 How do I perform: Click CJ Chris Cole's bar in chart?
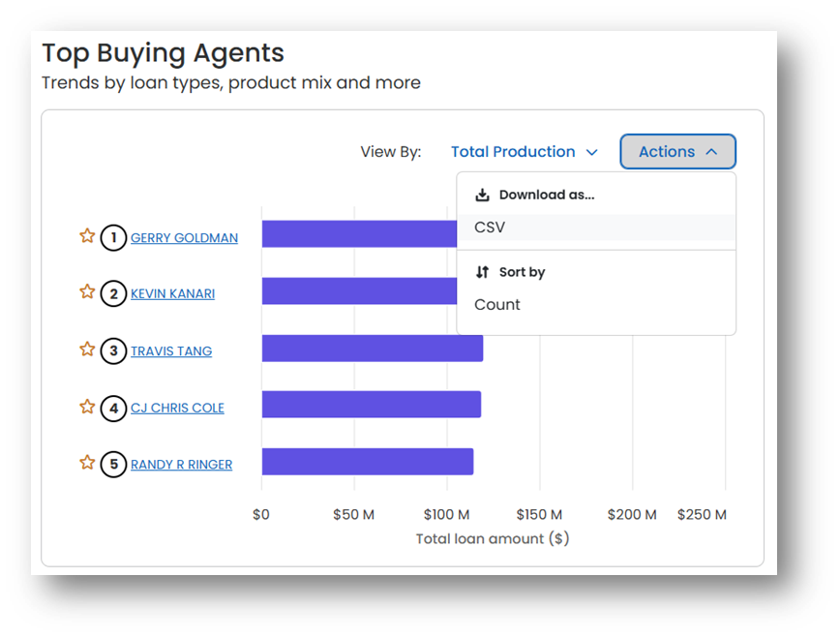372,405
